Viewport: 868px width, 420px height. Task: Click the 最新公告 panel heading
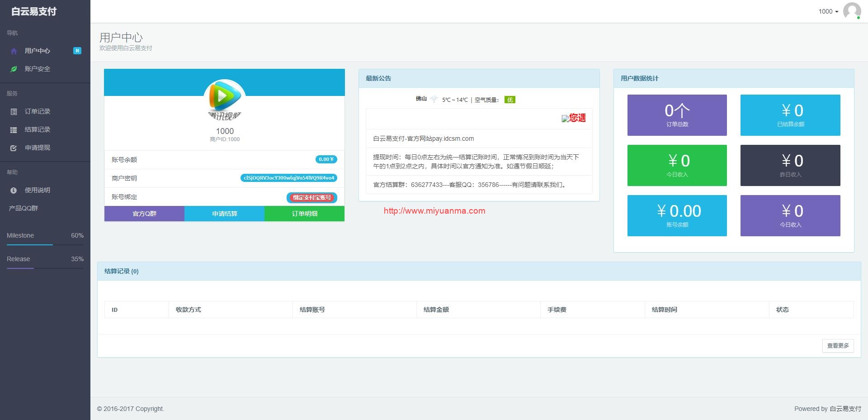tap(378, 78)
